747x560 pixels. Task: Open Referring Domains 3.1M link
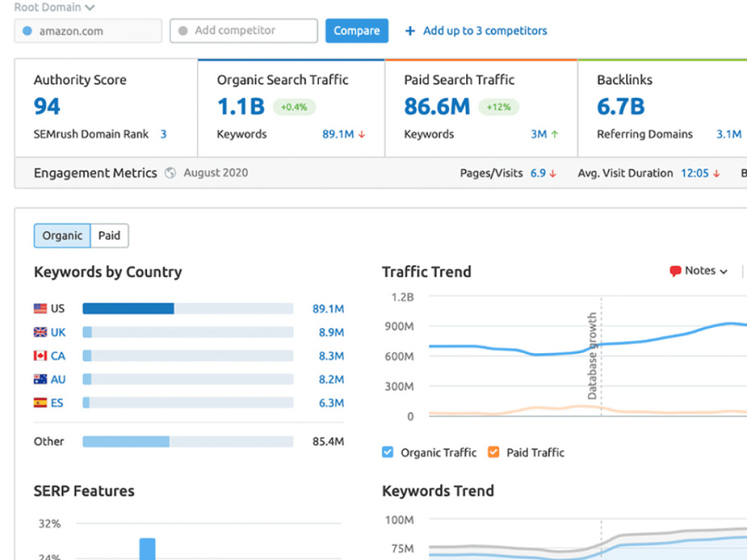(x=729, y=134)
